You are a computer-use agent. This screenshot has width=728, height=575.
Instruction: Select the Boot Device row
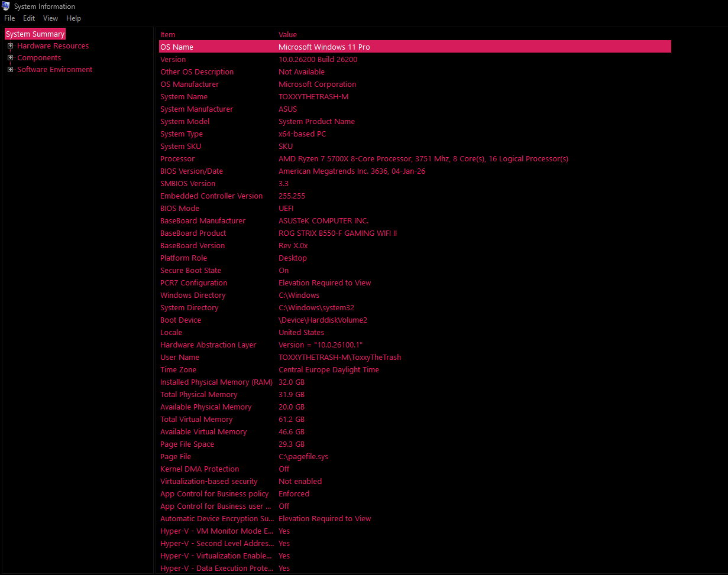pos(415,320)
